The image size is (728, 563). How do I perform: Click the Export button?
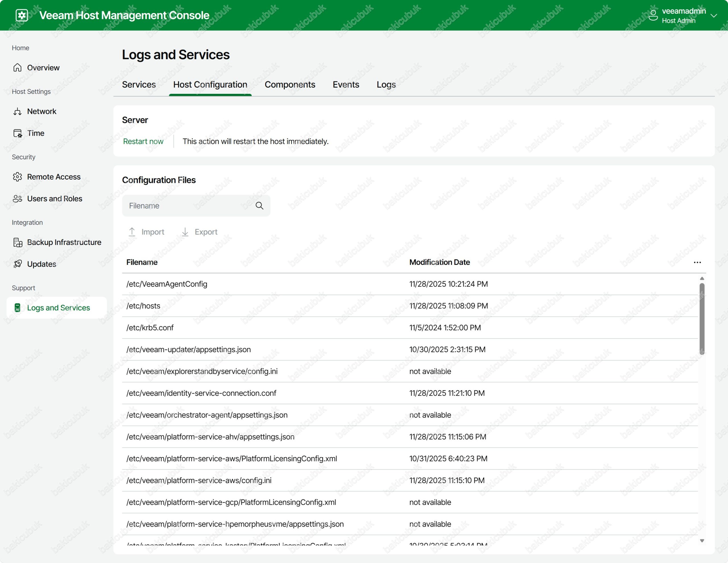pos(199,232)
